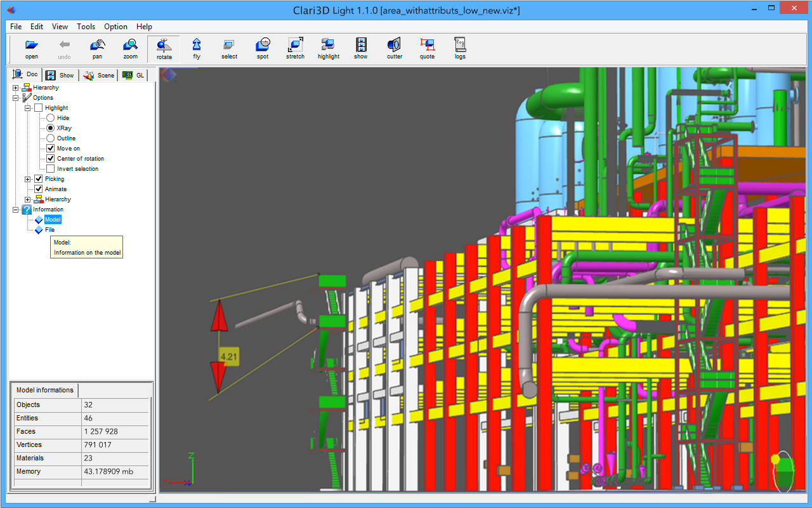Screen dimensions: 812x508
Task: Select the Model informations tab
Action: point(45,390)
